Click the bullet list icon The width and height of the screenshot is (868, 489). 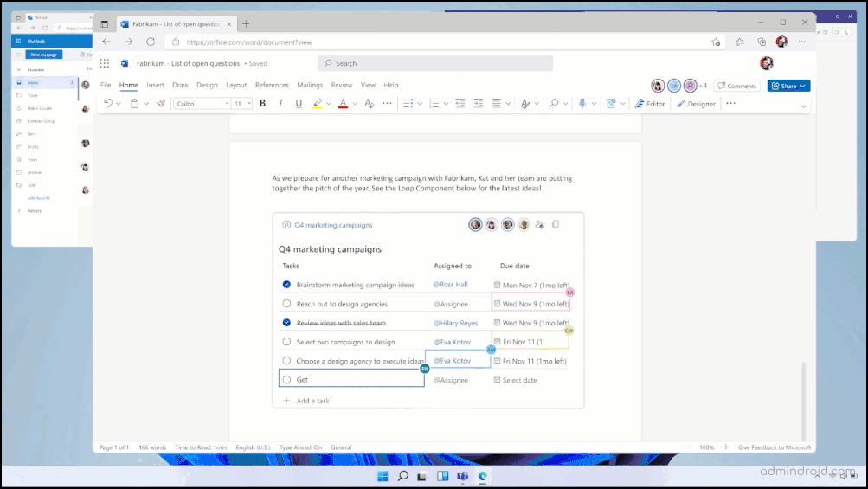[x=408, y=103]
